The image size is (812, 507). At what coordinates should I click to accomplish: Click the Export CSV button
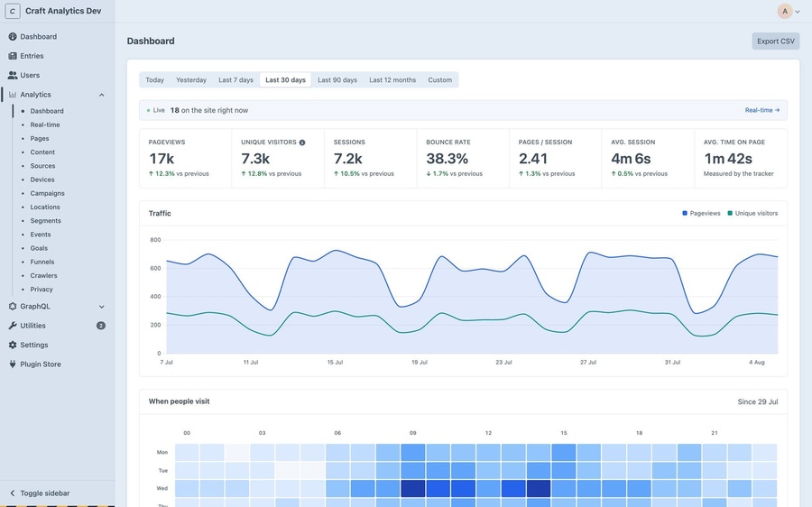[775, 41]
